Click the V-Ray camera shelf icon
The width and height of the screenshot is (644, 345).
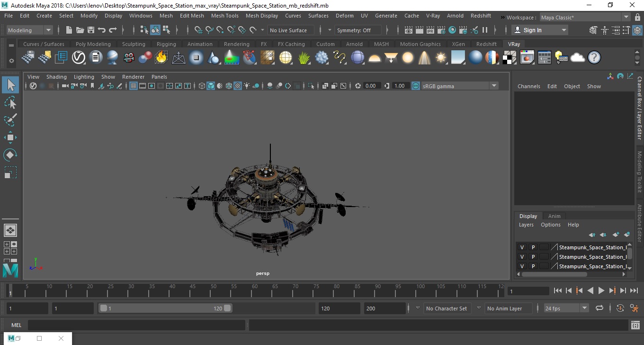pyautogui.click(x=129, y=58)
